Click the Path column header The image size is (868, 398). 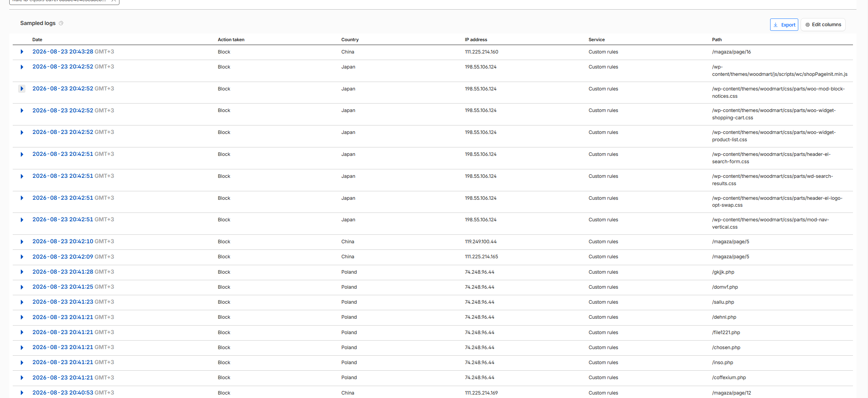click(x=717, y=40)
